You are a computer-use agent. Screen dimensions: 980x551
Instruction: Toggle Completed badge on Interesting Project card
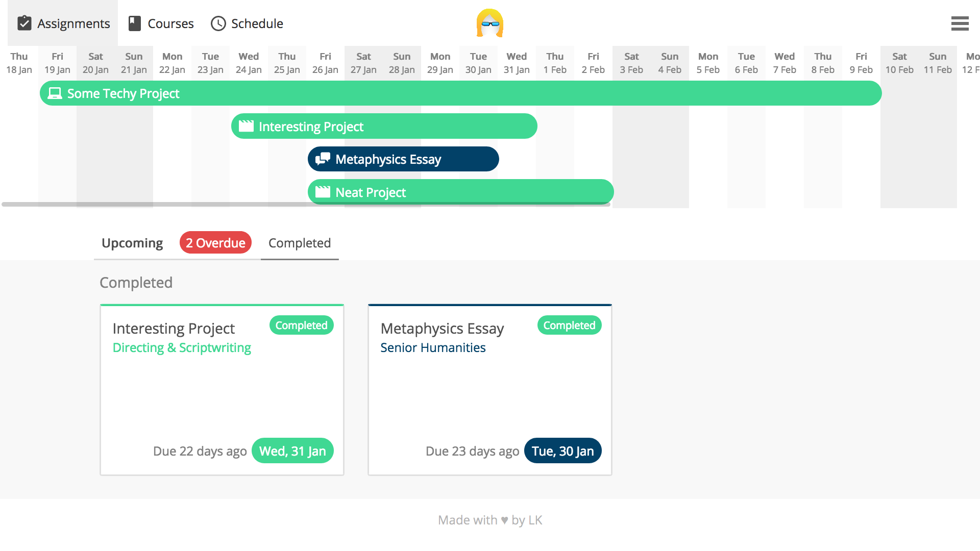(301, 325)
